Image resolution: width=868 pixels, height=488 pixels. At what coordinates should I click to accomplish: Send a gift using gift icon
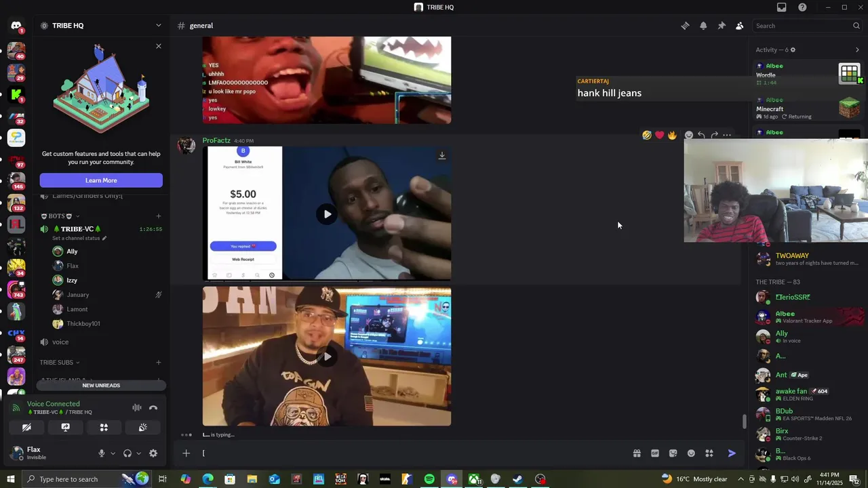pos(637,453)
